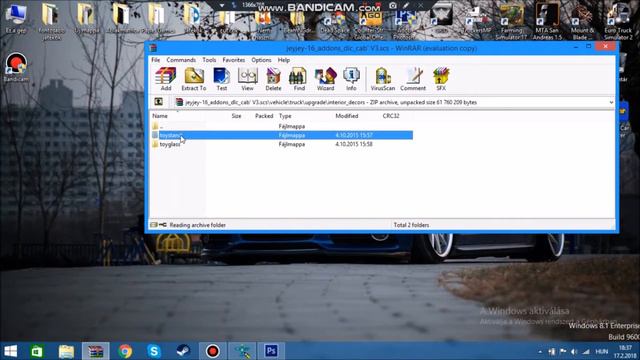Image resolution: width=640 pixels, height=360 pixels.
Task: Expand the archive path dropdown arrow
Action: [611, 102]
